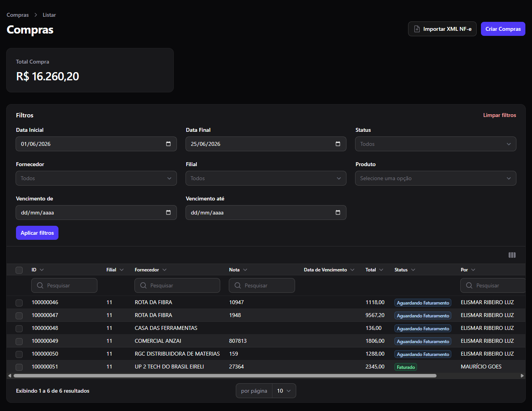Open purchase 100000046 ID cell
The height and width of the screenshot is (411, 532).
pyautogui.click(x=45, y=302)
